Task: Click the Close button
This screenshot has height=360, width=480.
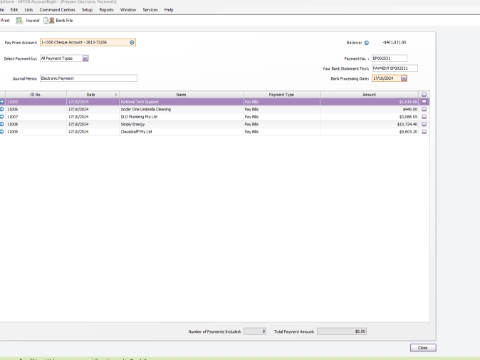Action: point(423,348)
